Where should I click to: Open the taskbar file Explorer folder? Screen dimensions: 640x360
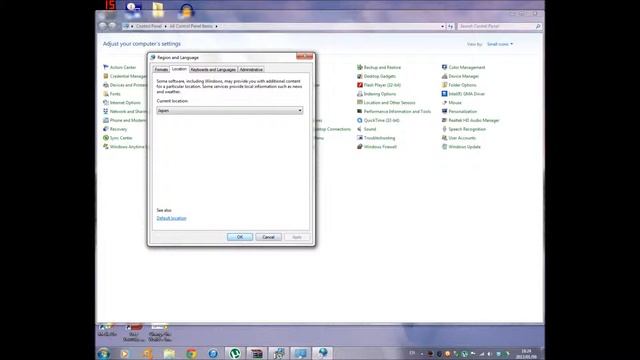pyautogui.click(x=169, y=353)
